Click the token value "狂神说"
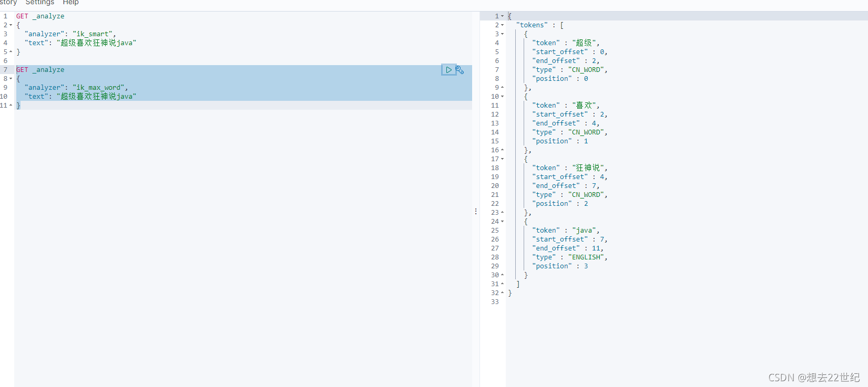This screenshot has width=868, height=387. pos(588,168)
